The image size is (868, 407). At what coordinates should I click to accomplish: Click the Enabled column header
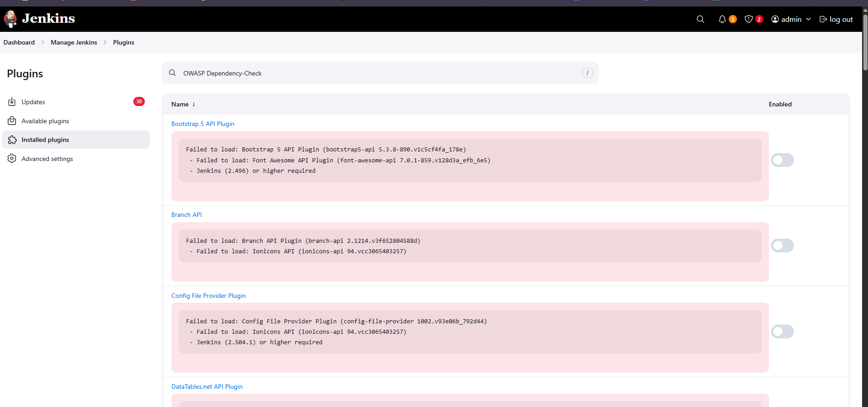pyautogui.click(x=780, y=104)
